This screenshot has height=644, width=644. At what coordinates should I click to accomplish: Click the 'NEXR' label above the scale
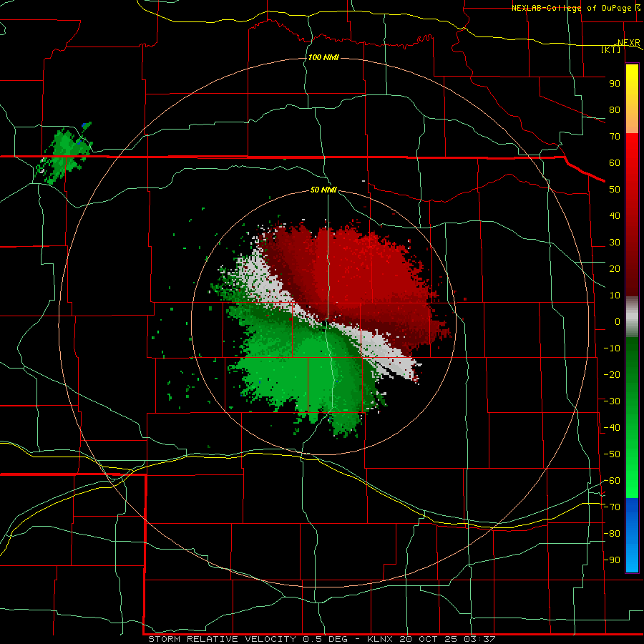(x=628, y=43)
